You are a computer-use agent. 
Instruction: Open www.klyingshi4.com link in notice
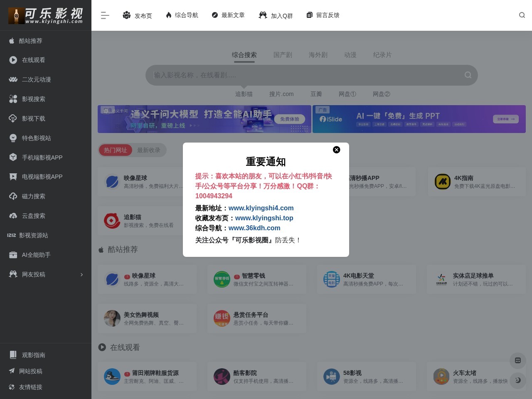[261, 208]
